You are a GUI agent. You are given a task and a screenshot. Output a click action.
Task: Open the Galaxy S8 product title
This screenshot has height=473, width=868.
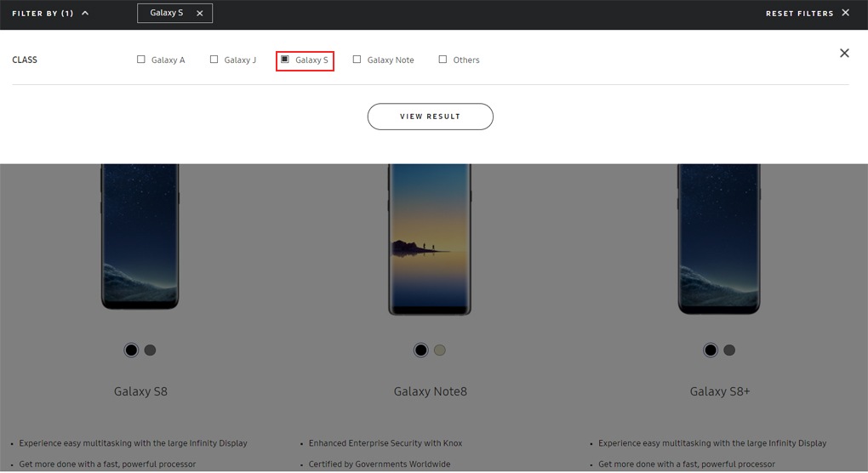click(x=140, y=391)
